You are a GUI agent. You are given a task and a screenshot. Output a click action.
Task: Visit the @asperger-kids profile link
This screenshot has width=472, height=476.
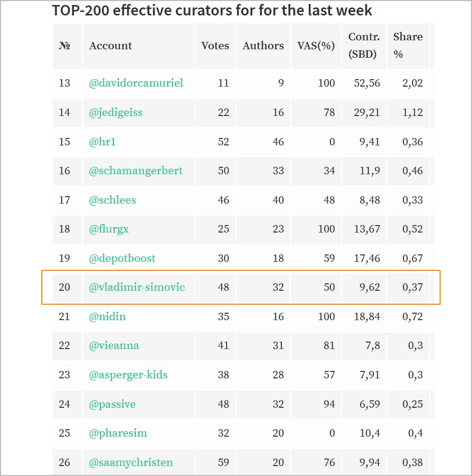pyautogui.click(x=128, y=375)
